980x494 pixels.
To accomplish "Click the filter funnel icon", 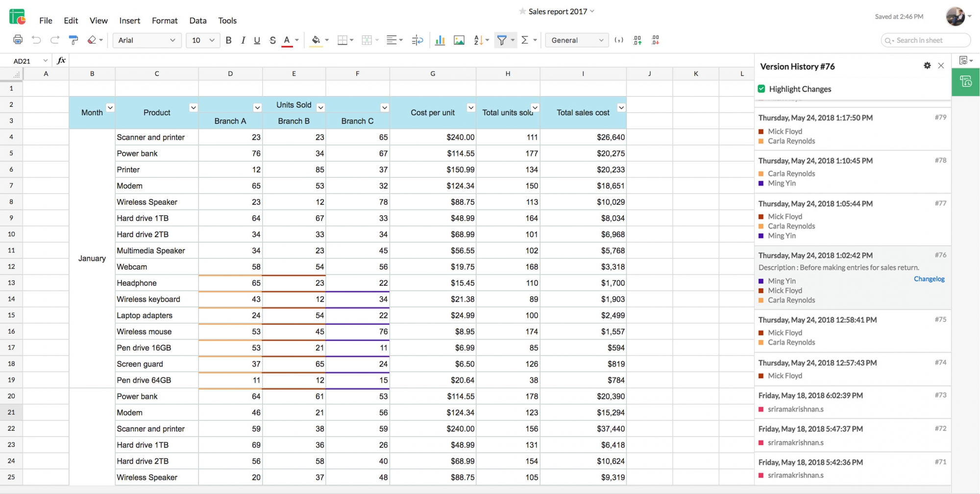I will [x=501, y=40].
